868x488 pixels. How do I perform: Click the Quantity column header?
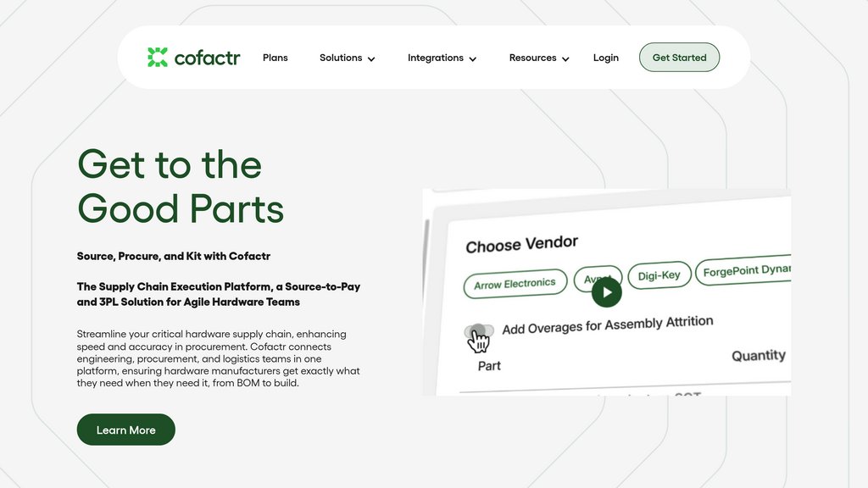759,355
